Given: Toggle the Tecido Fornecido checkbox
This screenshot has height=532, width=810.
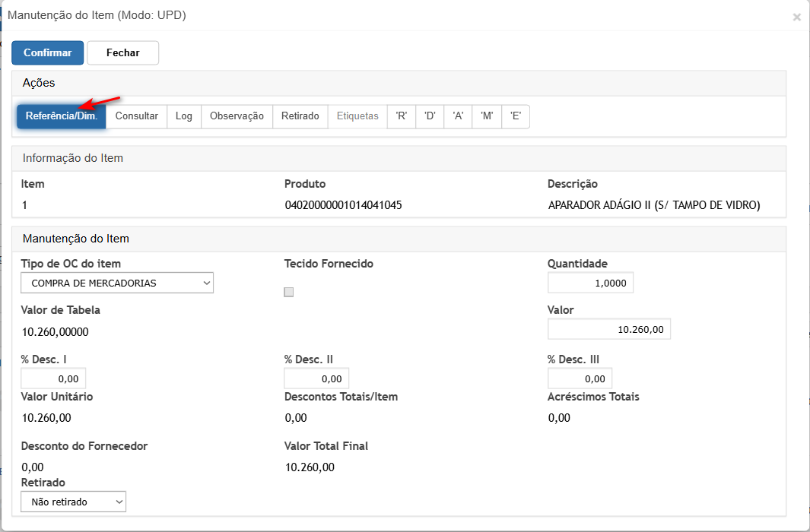Looking at the screenshot, I should [288, 292].
